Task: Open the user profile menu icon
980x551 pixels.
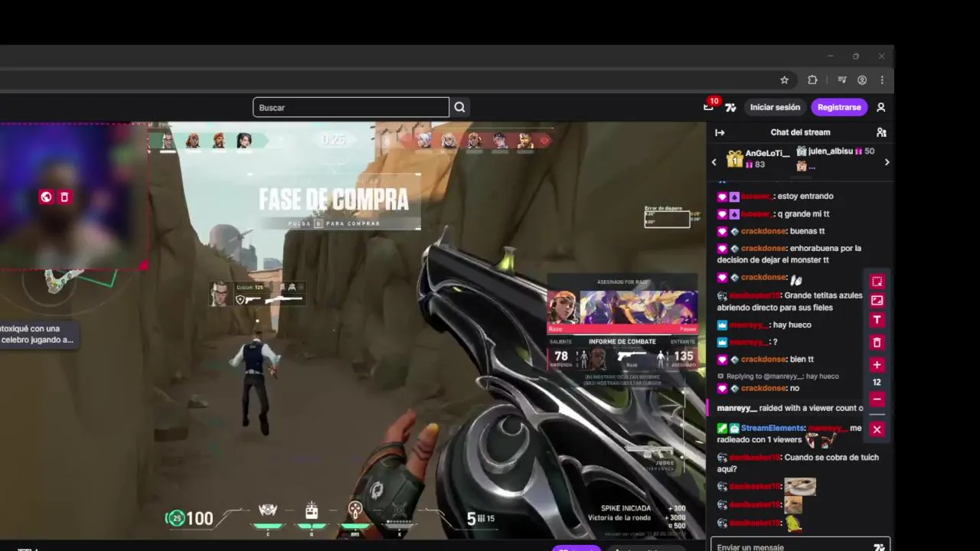Action: (x=880, y=107)
